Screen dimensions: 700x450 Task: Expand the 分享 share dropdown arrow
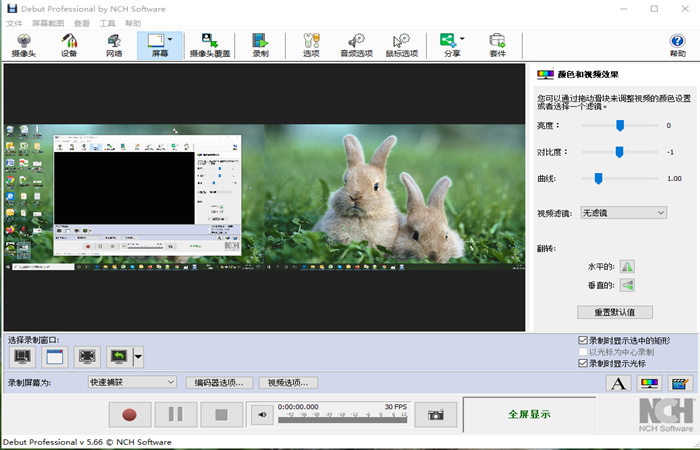[462, 40]
